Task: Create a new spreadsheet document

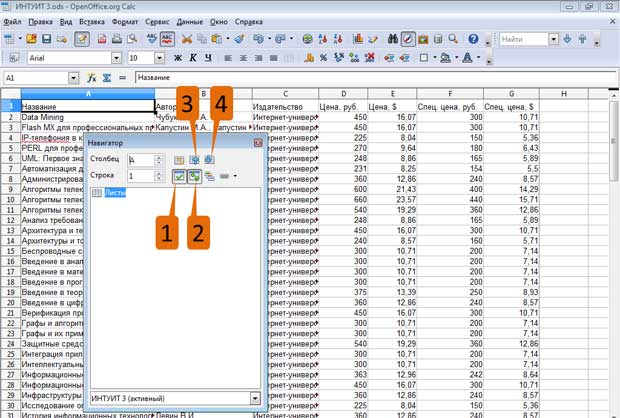Action: 9,39
